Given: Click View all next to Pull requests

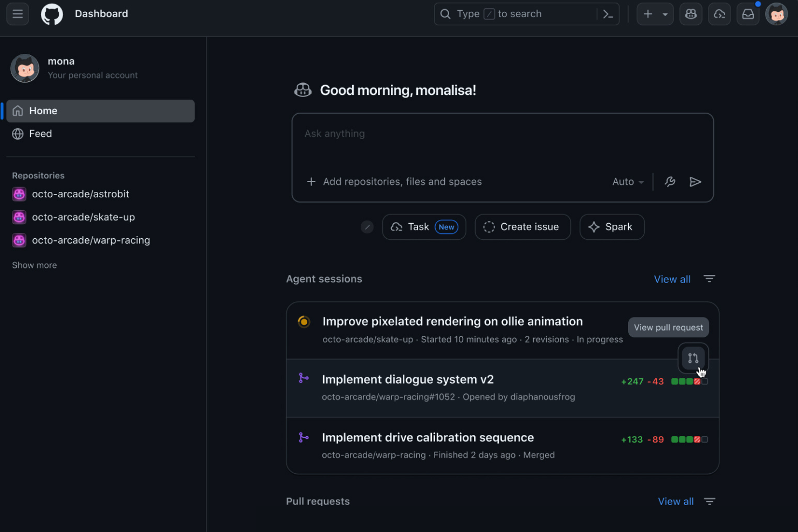Looking at the screenshot, I should pyautogui.click(x=676, y=501).
